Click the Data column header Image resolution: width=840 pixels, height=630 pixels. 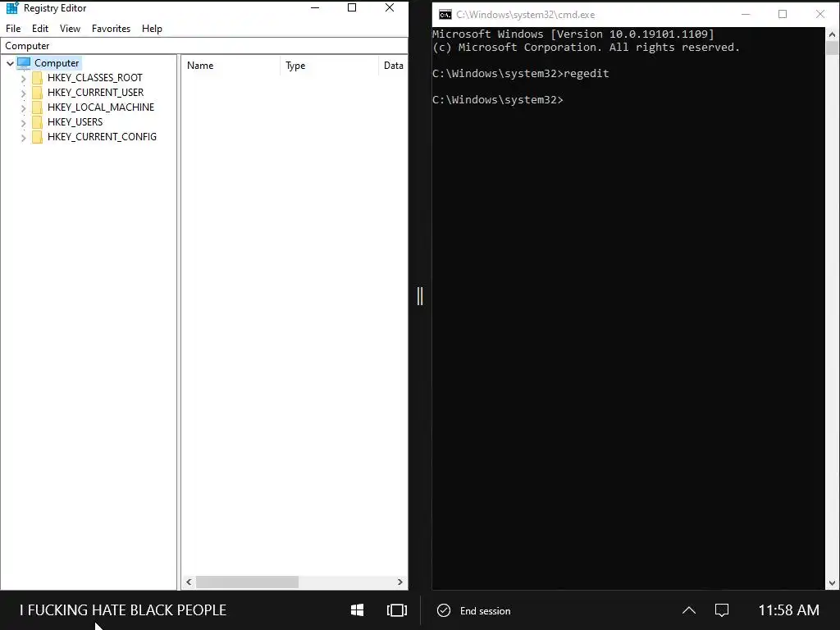coord(394,66)
